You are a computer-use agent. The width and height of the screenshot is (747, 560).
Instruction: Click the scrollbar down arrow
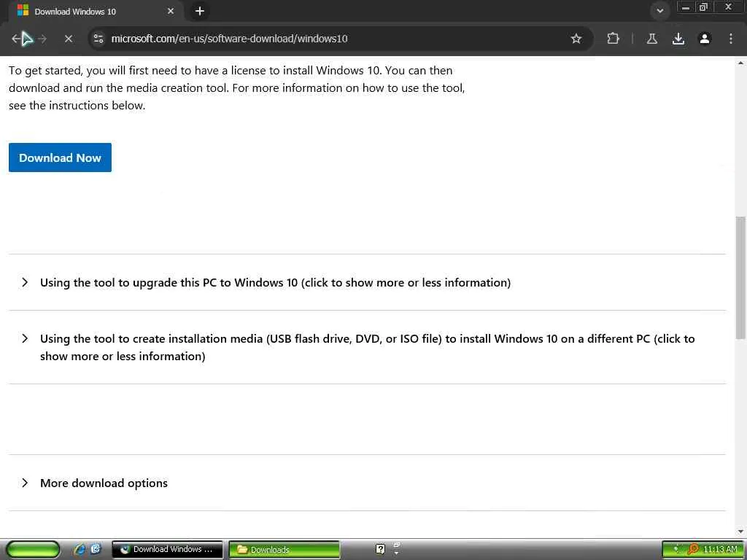point(741,532)
